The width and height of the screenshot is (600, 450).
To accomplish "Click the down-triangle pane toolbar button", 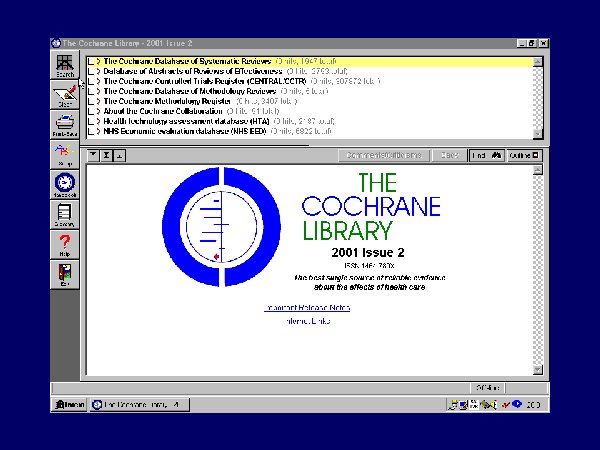I will [93, 155].
